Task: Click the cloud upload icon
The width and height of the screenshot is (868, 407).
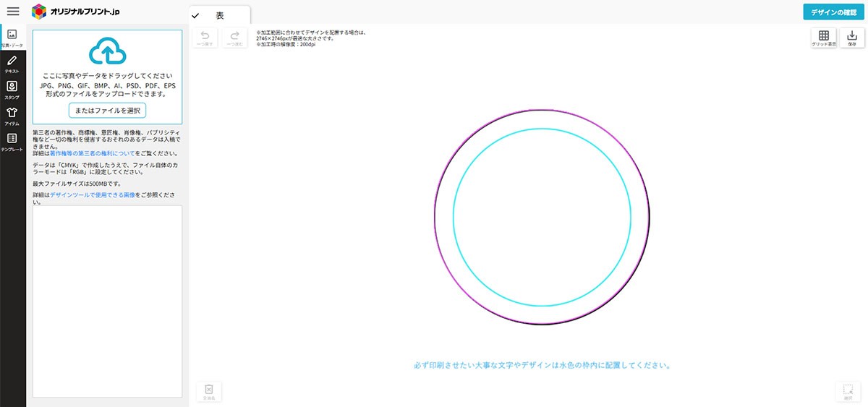Action: (x=107, y=51)
